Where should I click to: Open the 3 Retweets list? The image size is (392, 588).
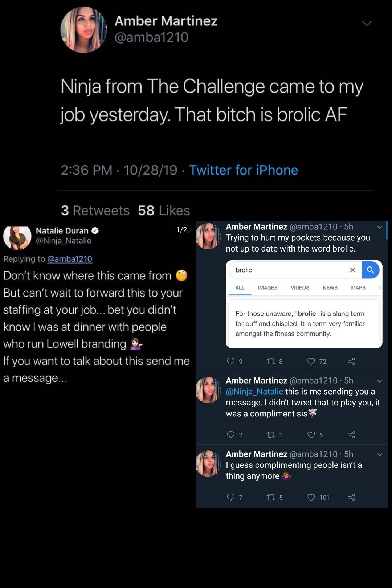95,210
